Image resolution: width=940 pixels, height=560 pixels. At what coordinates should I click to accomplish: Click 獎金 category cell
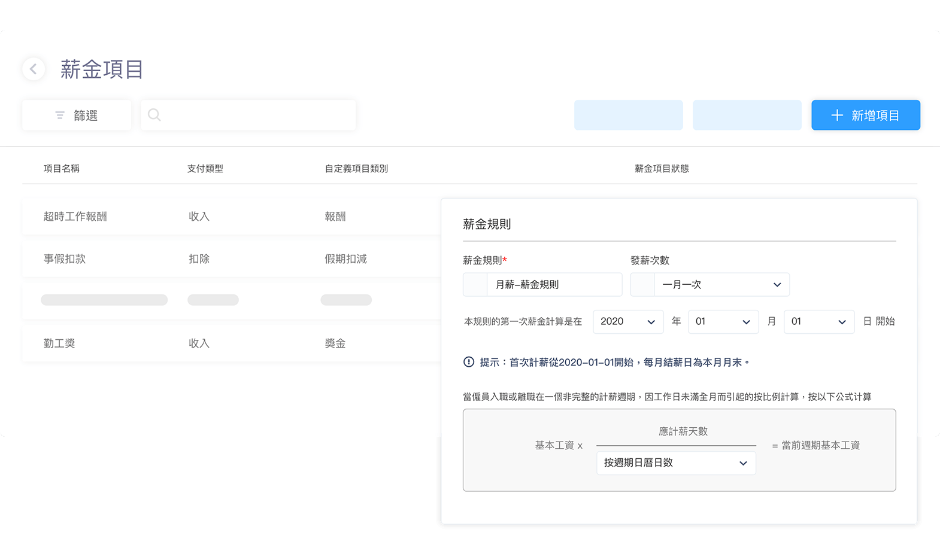coord(335,343)
